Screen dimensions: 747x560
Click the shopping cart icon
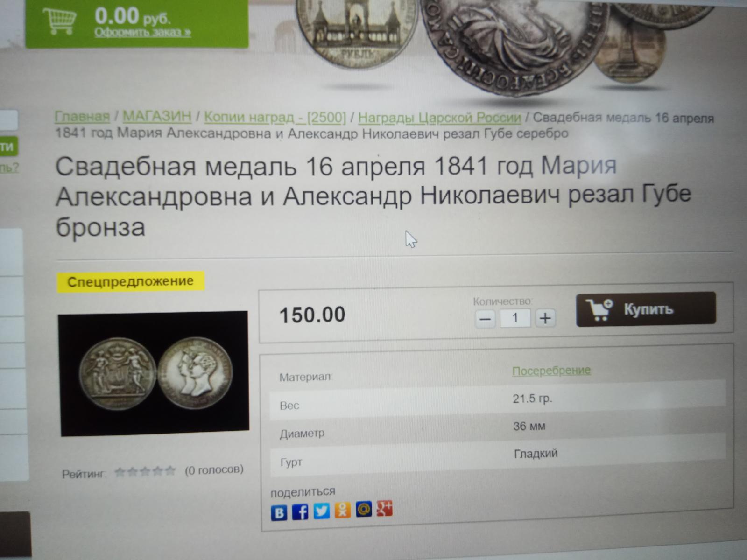(x=59, y=21)
